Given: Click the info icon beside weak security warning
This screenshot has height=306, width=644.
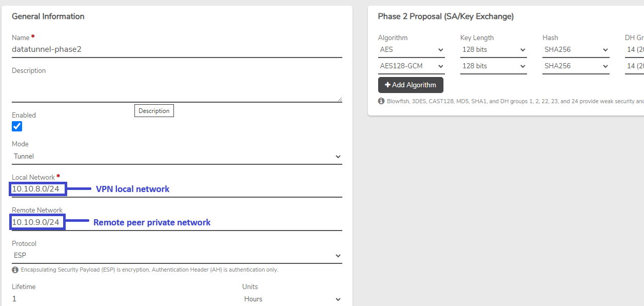Looking at the screenshot, I should (x=381, y=101).
